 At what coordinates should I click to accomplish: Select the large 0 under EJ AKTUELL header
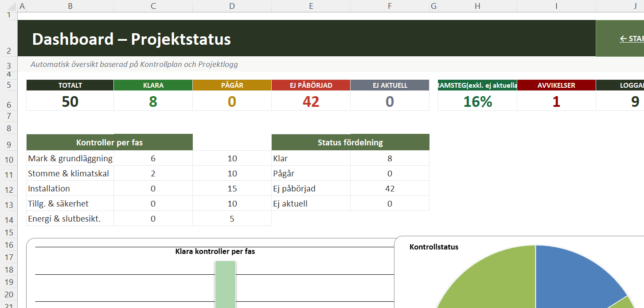point(390,101)
